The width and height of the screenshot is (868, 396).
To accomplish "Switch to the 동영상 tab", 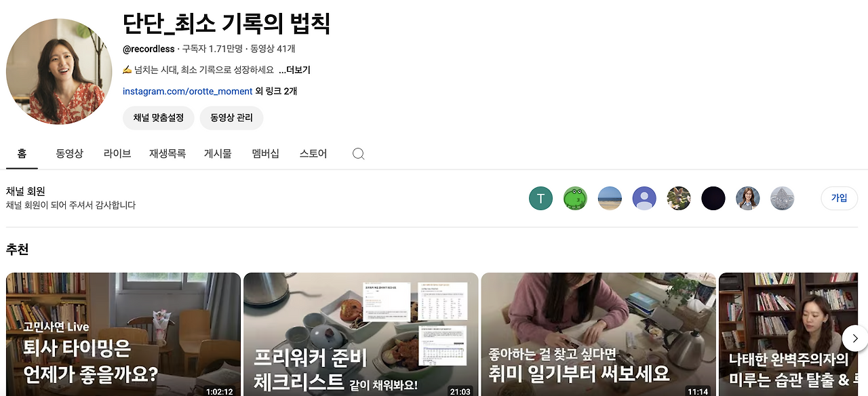I will coord(69,154).
